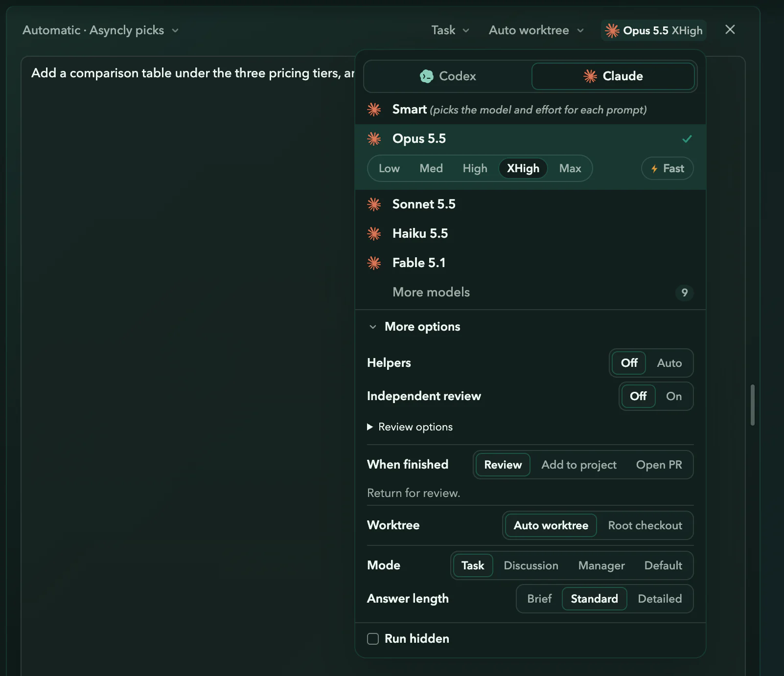Select the Sonnet 5.5 model
Image resolution: width=784 pixels, height=676 pixels.
pos(530,204)
